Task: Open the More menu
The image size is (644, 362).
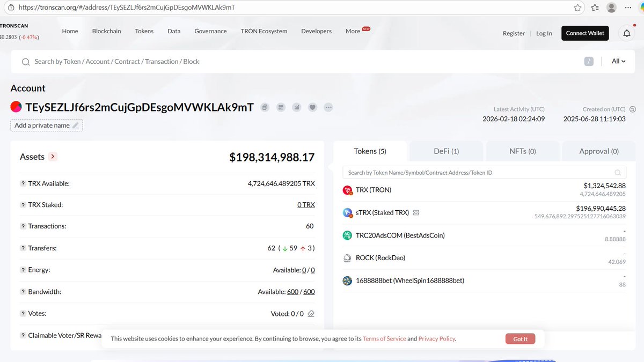Action: pos(353,31)
